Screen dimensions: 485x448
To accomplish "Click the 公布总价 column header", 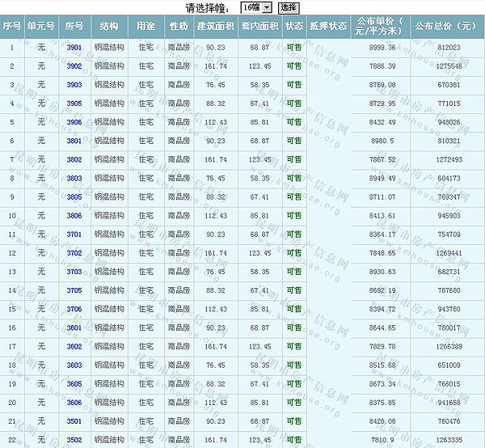I will tap(445, 26).
